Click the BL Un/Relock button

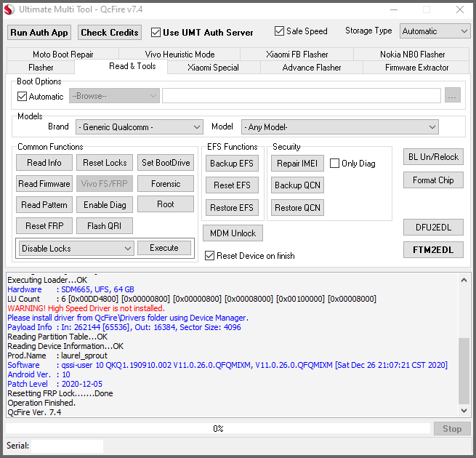[433, 157]
